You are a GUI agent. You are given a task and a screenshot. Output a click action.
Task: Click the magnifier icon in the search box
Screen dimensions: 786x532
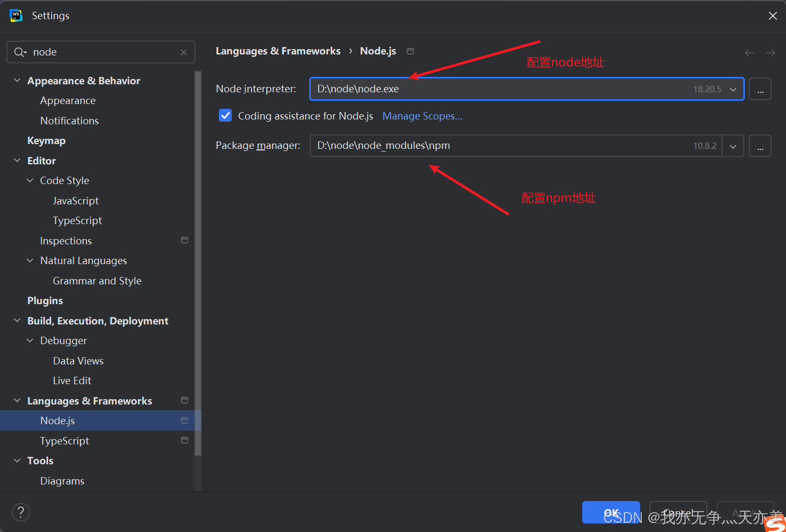20,52
